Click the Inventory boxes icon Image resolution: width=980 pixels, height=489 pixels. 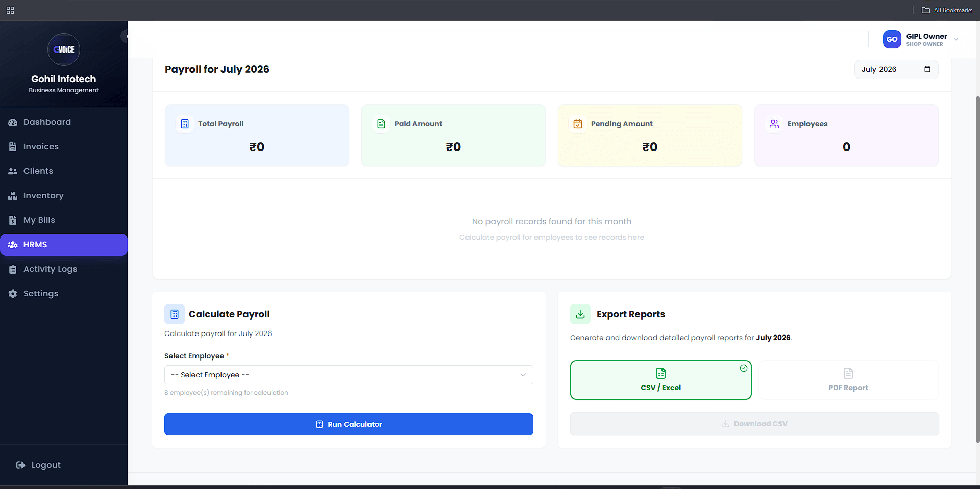tap(13, 196)
